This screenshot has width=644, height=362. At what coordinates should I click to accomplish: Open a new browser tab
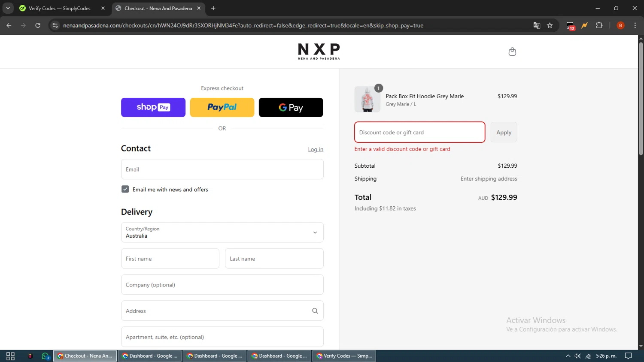click(213, 8)
